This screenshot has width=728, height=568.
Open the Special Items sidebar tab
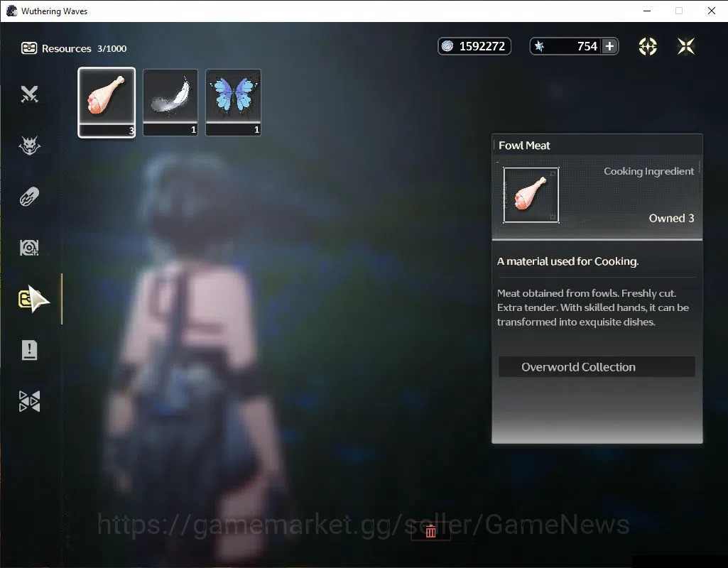(x=29, y=401)
